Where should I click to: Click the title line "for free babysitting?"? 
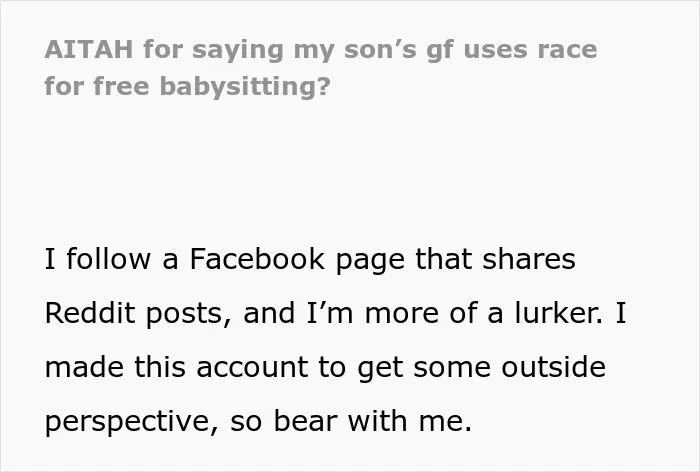(188, 86)
